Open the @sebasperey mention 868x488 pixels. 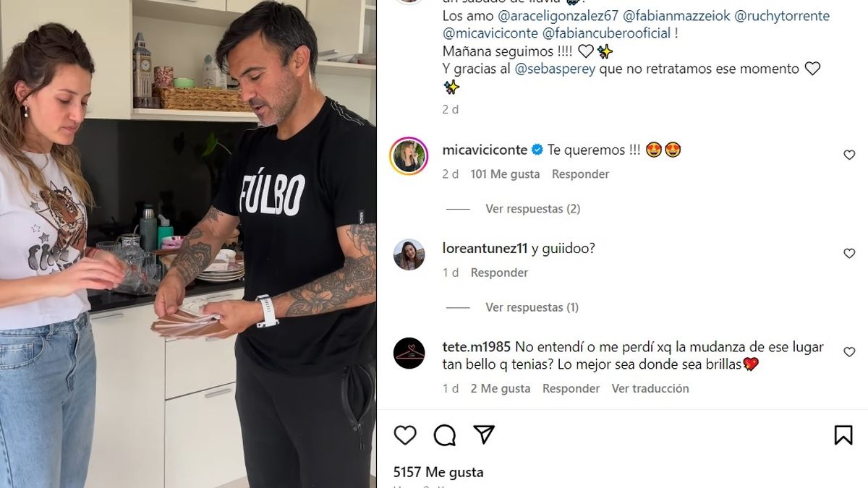555,69
